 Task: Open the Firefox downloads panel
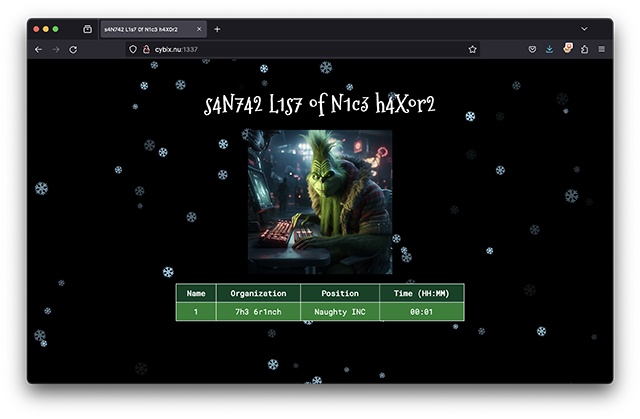pyautogui.click(x=549, y=49)
